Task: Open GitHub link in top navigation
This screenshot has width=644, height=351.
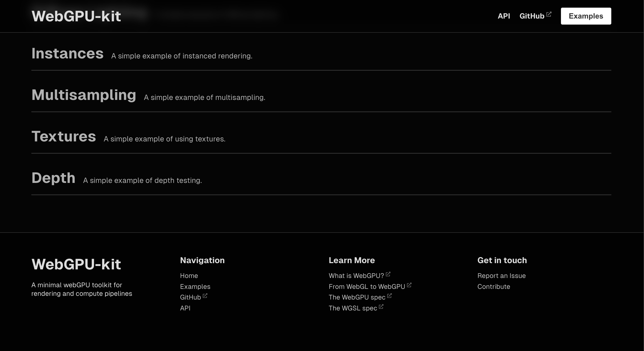Action: (x=532, y=16)
